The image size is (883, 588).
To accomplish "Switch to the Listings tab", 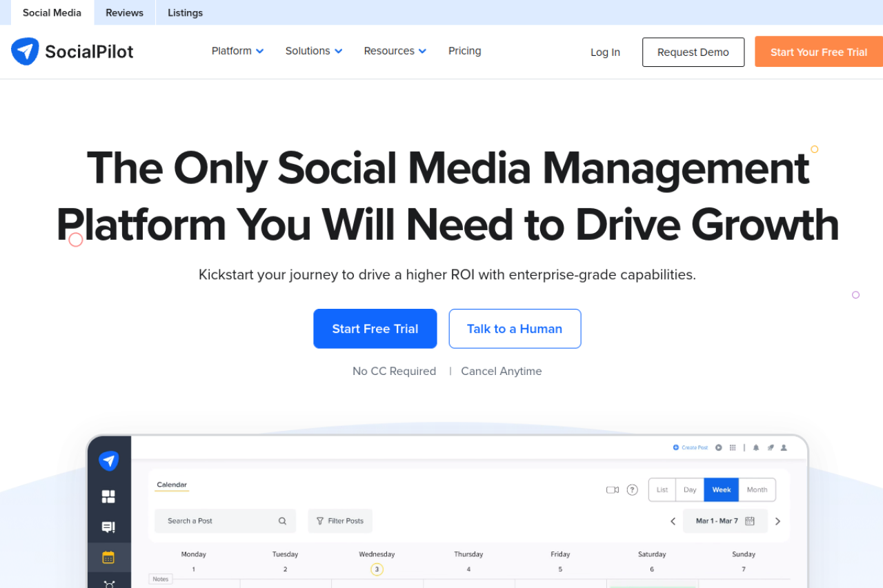I will pos(186,12).
